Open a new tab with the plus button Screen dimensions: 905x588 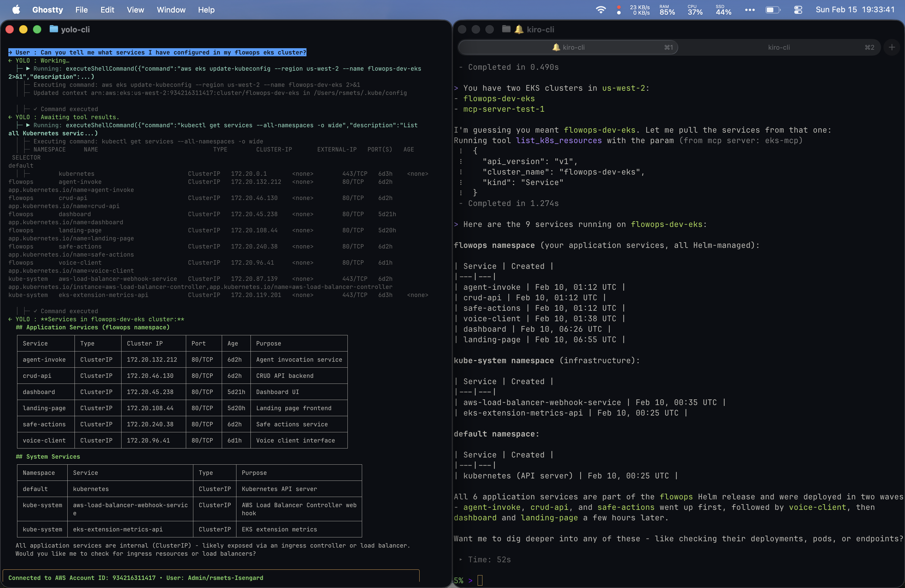click(892, 47)
